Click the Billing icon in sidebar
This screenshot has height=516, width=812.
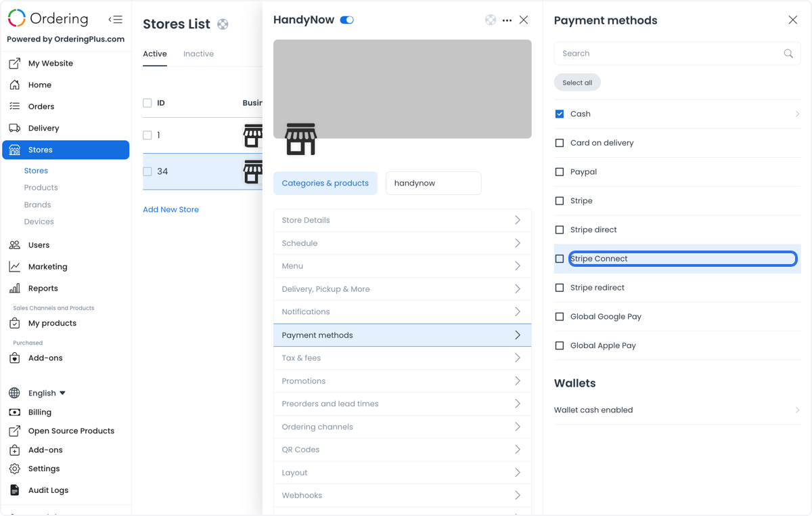point(14,412)
